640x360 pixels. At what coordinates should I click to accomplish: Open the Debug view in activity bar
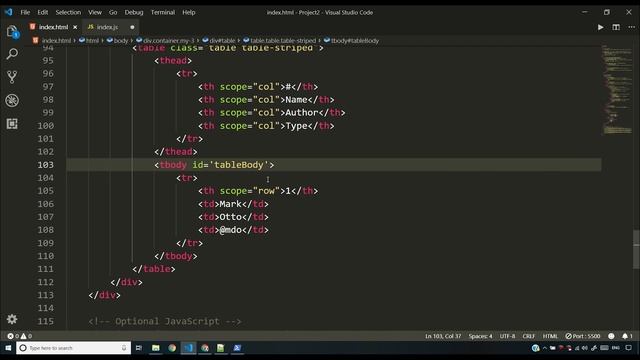pyautogui.click(x=12, y=100)
